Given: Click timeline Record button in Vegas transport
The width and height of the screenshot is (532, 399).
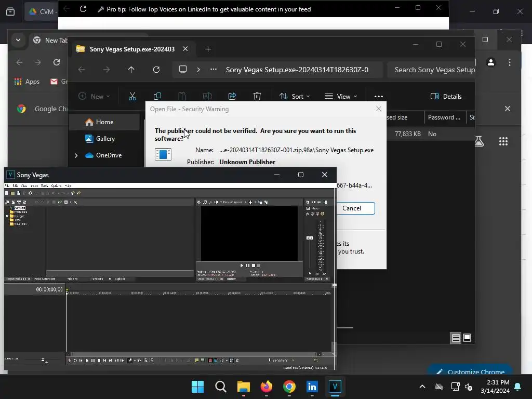Looking at the screenshot, I should pyautogui.click(x=70, y=361).
